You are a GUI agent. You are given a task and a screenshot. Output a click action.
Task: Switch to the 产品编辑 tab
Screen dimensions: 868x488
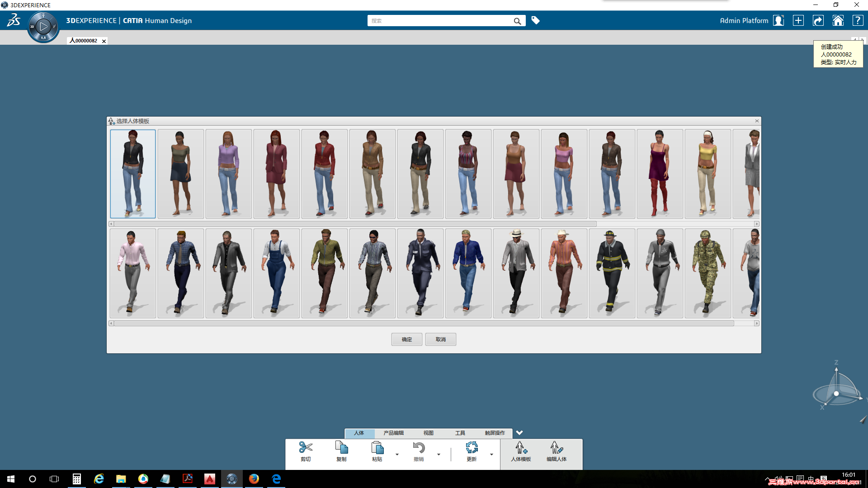click(393, 433)
